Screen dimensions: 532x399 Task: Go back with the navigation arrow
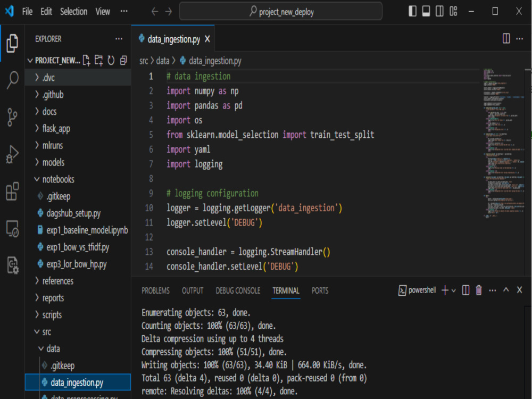[x=155, y=12]
